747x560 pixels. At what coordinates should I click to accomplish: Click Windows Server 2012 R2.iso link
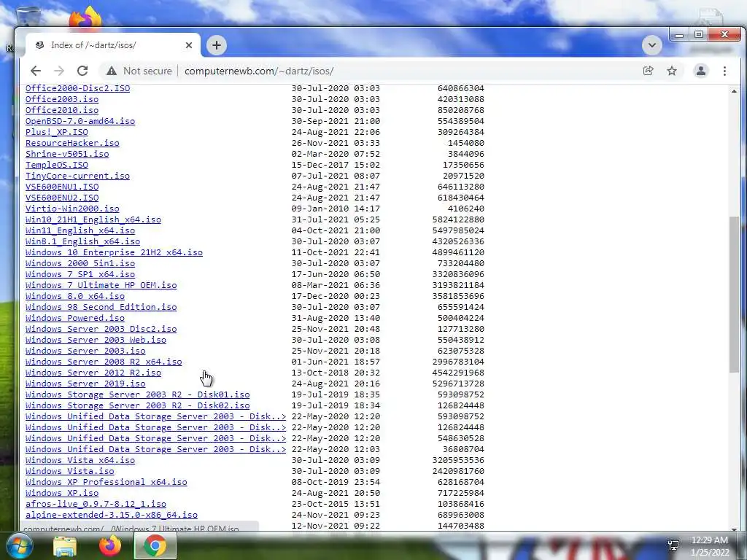pyautogui.click(x=93, y=373)
